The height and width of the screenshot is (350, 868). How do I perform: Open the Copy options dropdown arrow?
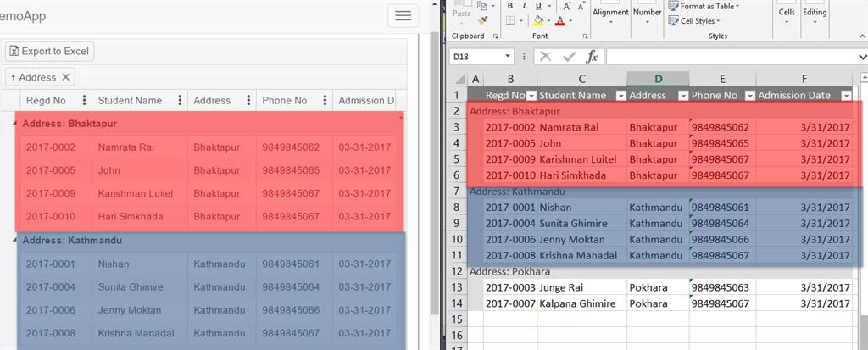[x=492, y=6]
